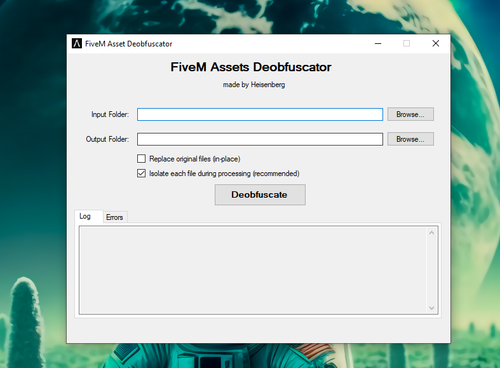Open the Errors tab
Image resolution: width=500 pixels, height=368 pixels.
point(115,217)
